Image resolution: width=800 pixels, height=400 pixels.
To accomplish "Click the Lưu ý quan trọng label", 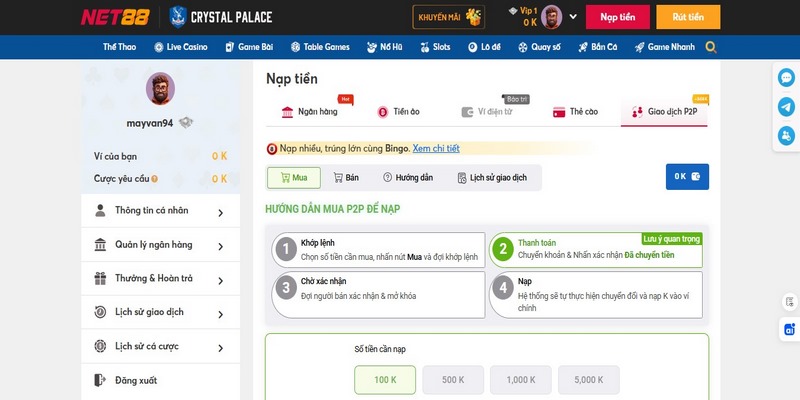I will (x=672, y=239).
